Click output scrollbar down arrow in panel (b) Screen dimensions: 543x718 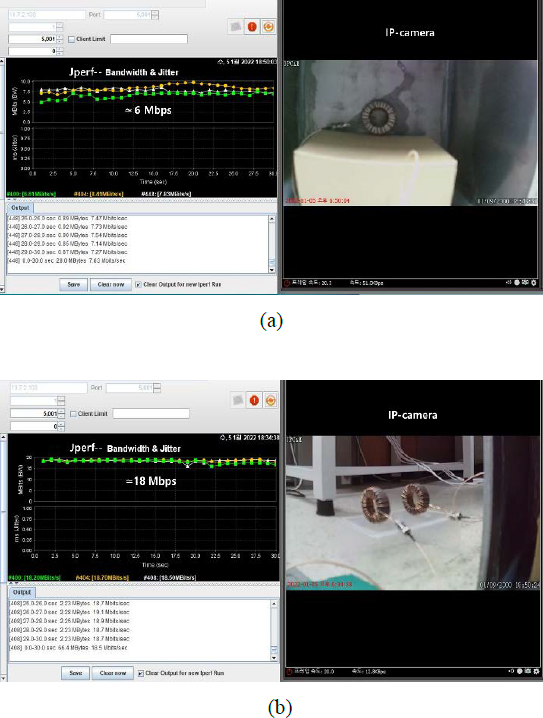(x=274, y=658)
